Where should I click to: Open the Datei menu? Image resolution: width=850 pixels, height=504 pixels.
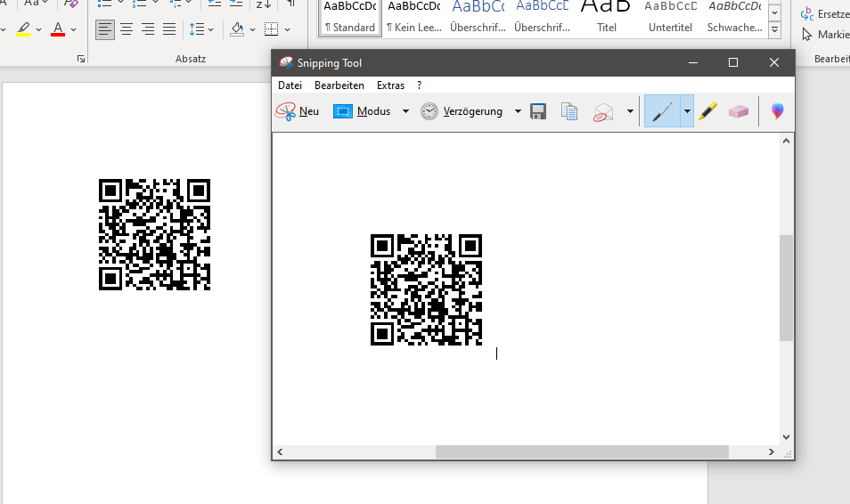290,85
